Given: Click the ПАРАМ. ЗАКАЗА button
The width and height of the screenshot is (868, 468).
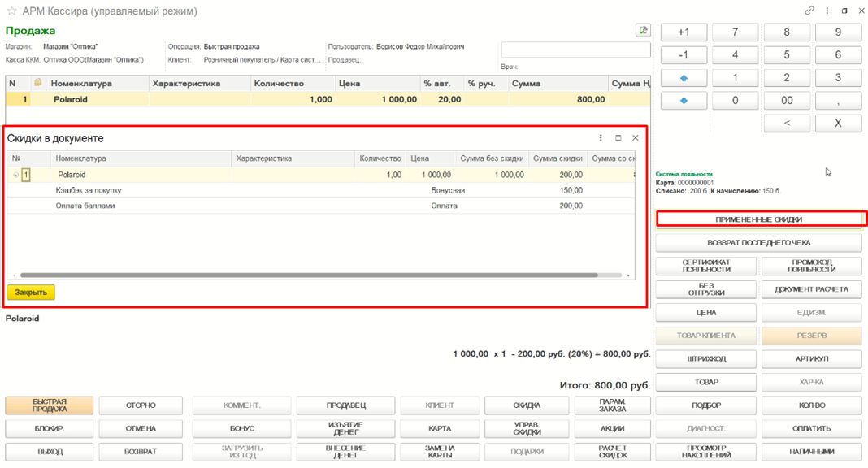Looking at the screenshot, I should (612, 405).
